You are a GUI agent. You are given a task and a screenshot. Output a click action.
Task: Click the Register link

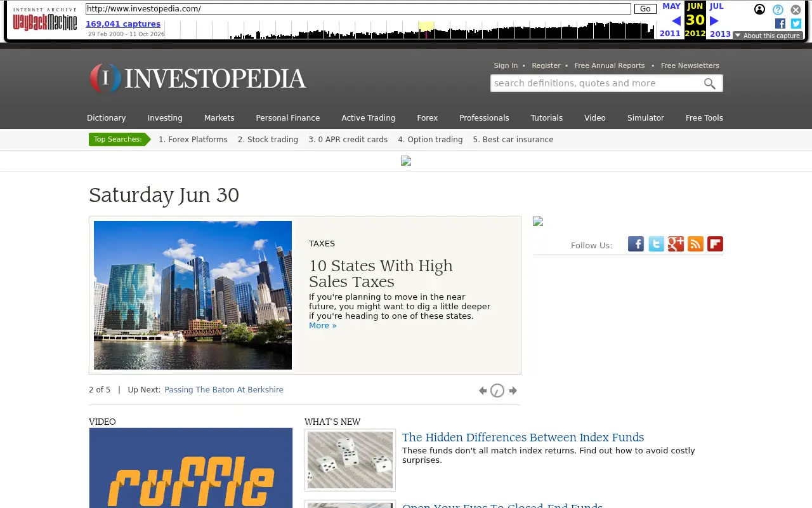[x=546, y=65]
